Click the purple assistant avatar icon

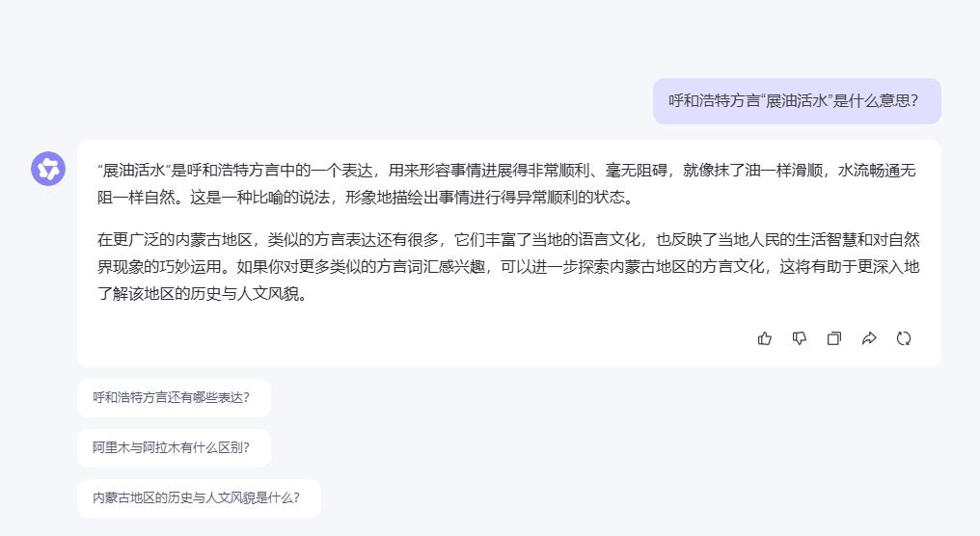coord(48,169)
